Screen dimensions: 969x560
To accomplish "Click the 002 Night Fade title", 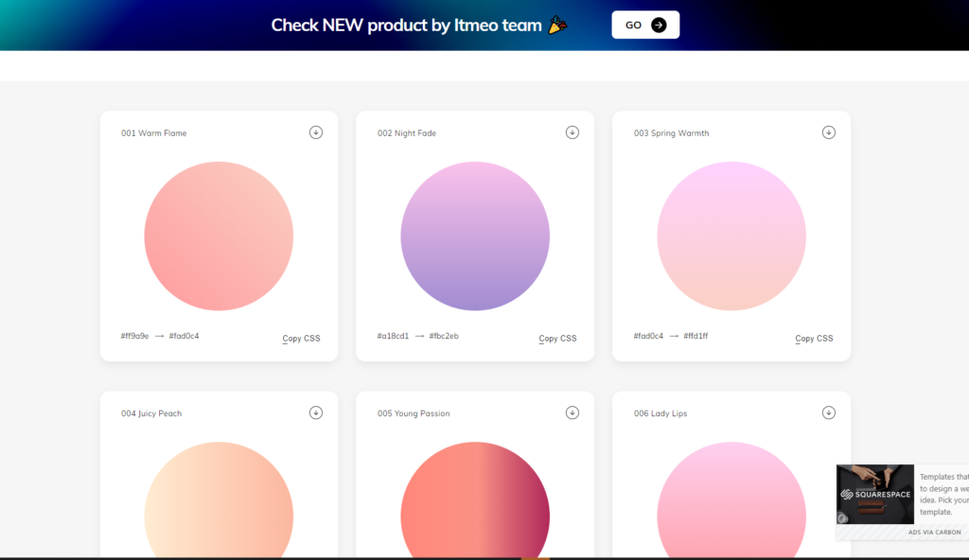I will [x=407, y=132].
